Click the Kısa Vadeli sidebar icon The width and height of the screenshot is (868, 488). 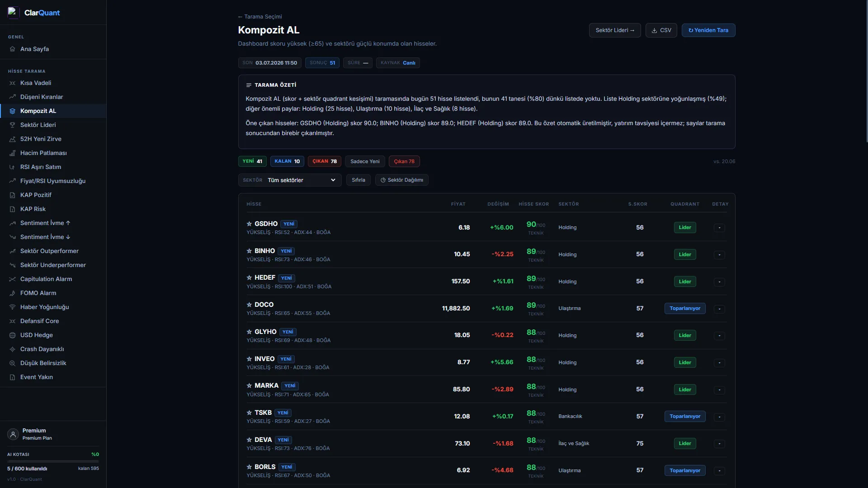point(13,83)
